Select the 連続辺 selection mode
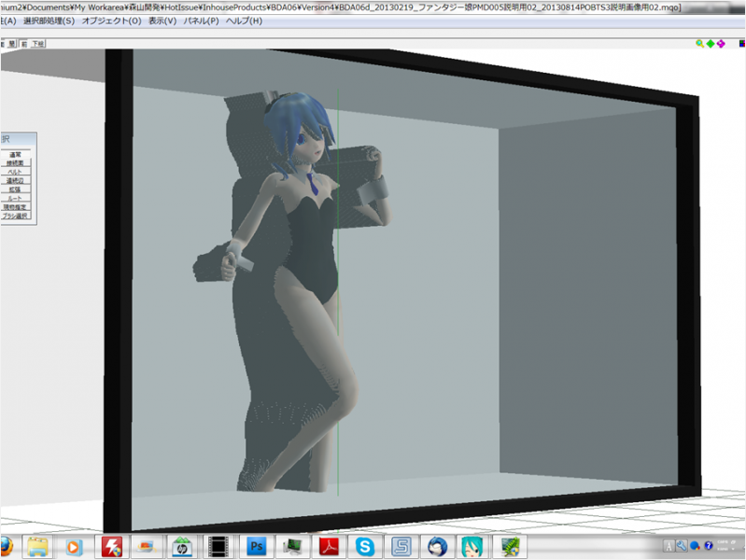The image size is (746, 560). [x=15, y=181]
